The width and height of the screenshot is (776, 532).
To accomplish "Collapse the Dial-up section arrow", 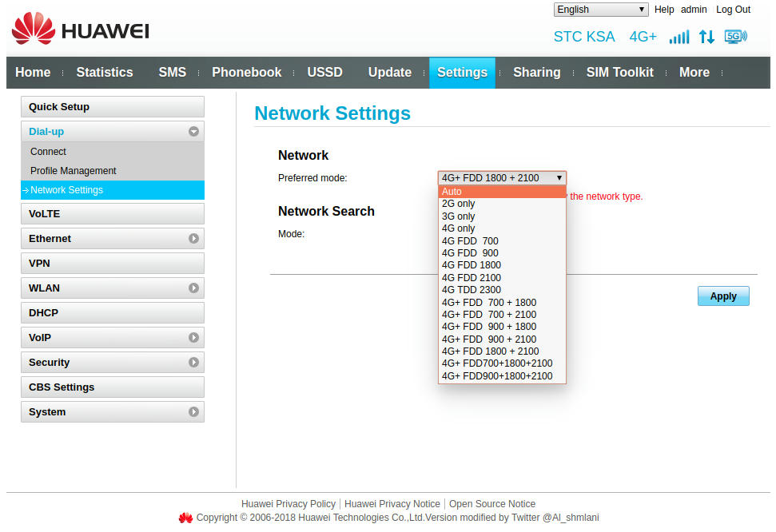I will click(193, 132).
